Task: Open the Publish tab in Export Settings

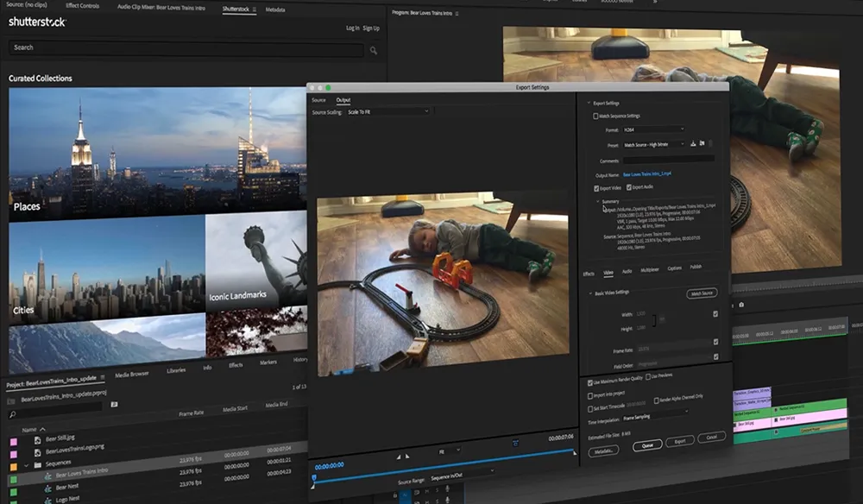Action: [696, 267]
